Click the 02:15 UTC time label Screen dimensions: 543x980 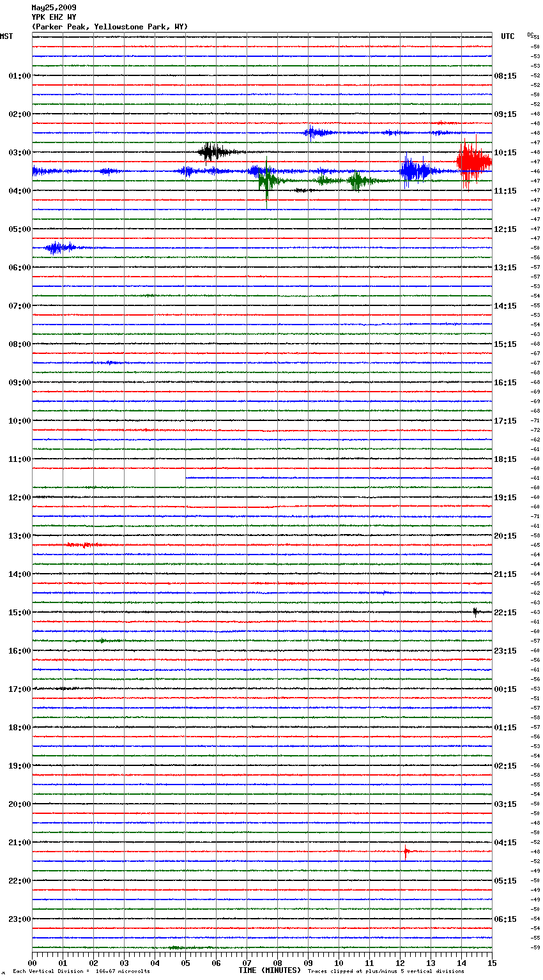coord(505,765)
